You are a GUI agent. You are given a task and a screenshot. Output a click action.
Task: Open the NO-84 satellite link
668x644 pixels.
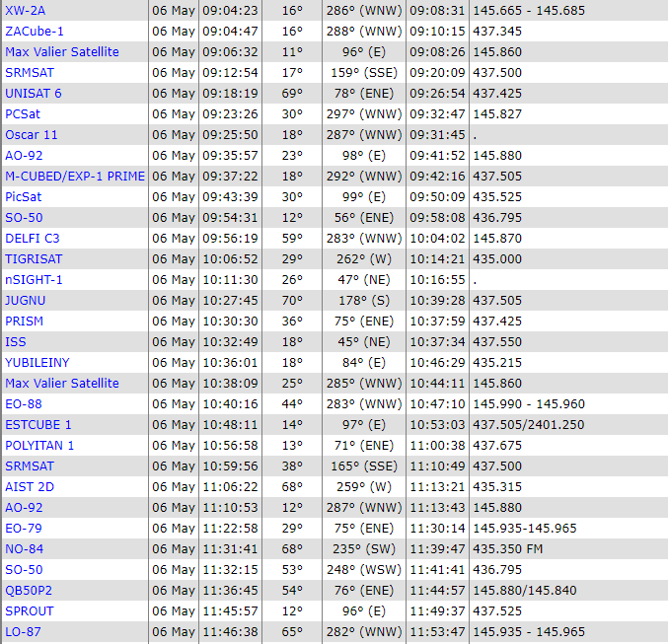click(24, 549)
